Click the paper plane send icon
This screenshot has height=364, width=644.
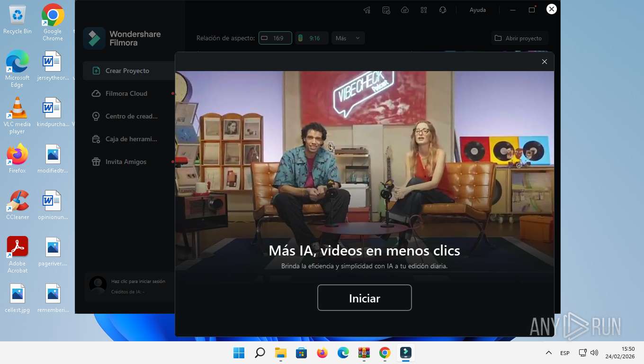point(367,10)
